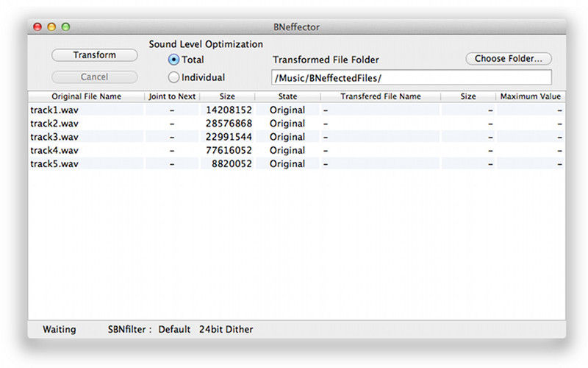Click the Original state of track4.wav
This screenshot has width=588, height=368.
287,151
